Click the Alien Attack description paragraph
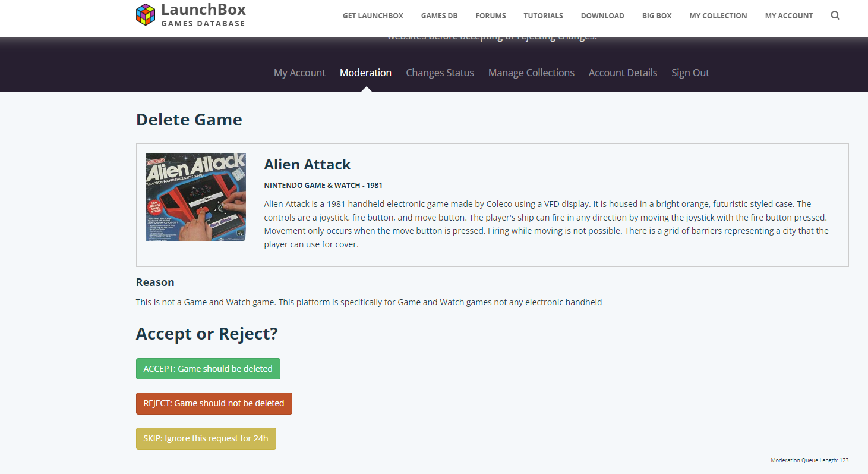The image size is (868, 474). pos(546,224)
